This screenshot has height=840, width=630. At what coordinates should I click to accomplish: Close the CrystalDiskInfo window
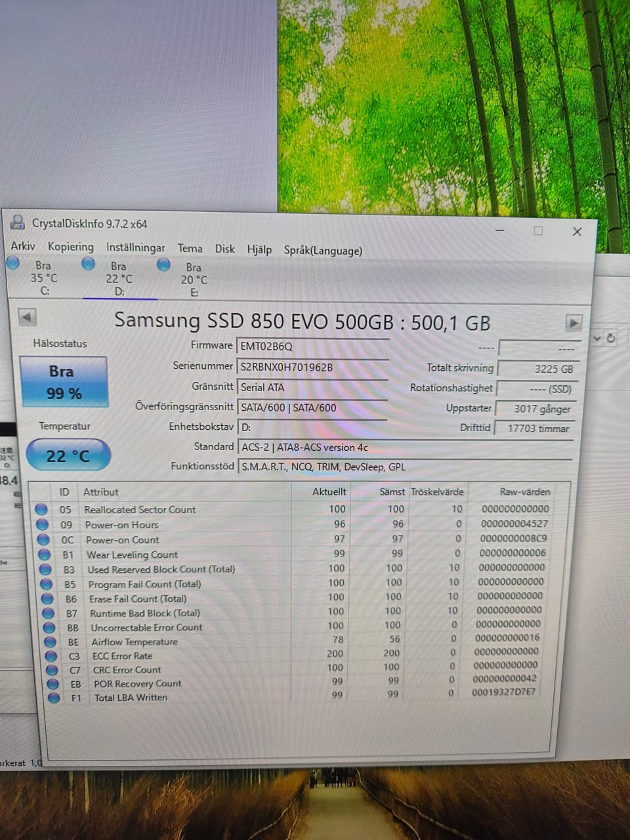pos(577,232)
